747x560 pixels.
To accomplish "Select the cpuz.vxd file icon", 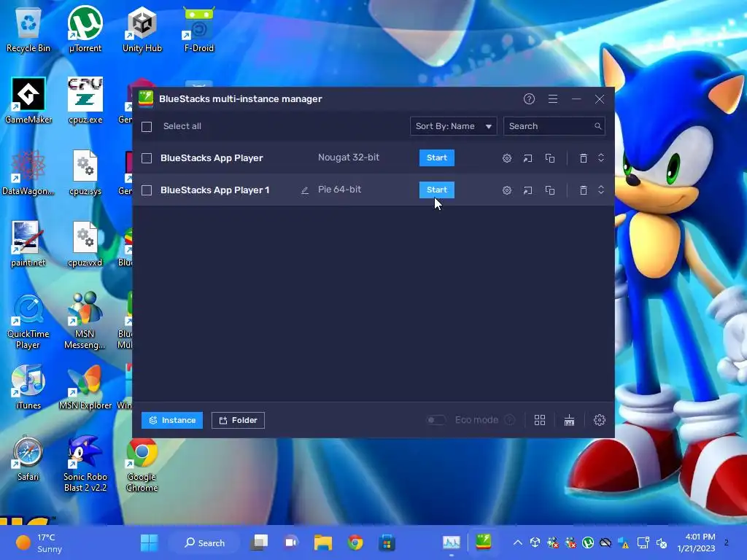I will click(x=85, y=244).
